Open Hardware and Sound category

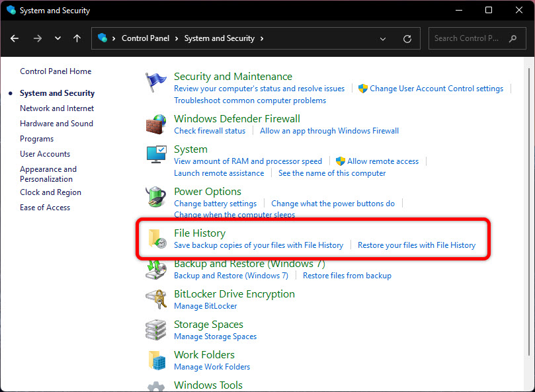tap(56, 124)
